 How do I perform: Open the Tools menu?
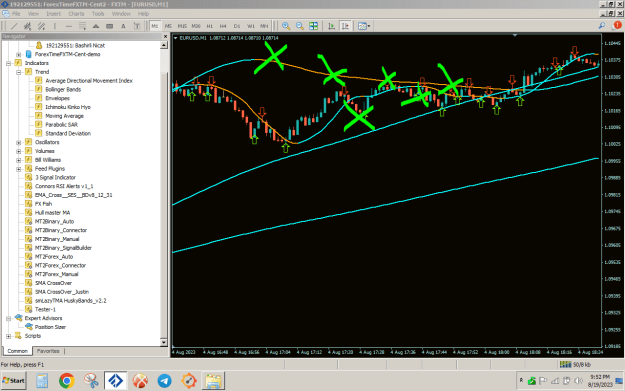click(x=98, y=14)
